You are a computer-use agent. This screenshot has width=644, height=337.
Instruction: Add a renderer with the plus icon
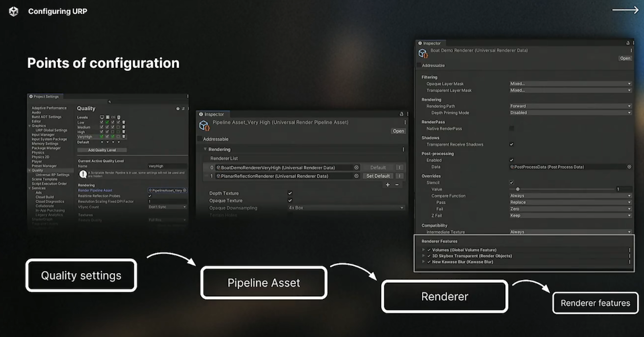[x=388, y=185]
